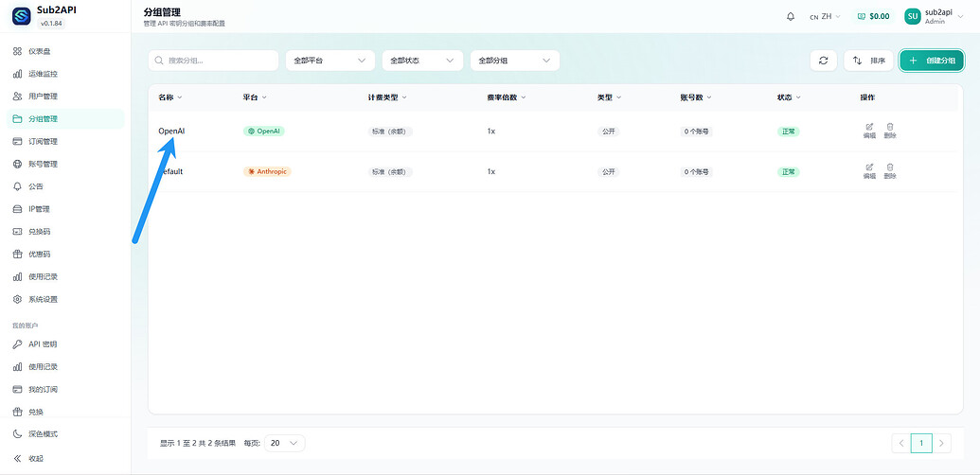The width and height of the screenshot is (980, 475).
Task: Click the 创建分组 button
Action: [x=932, y=61]
